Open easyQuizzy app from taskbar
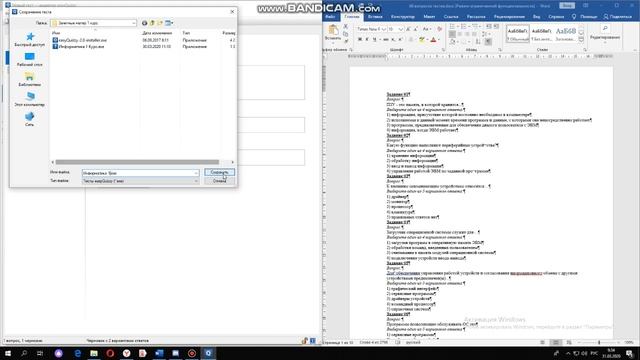The image size is (640, 360). coord(208,353)
